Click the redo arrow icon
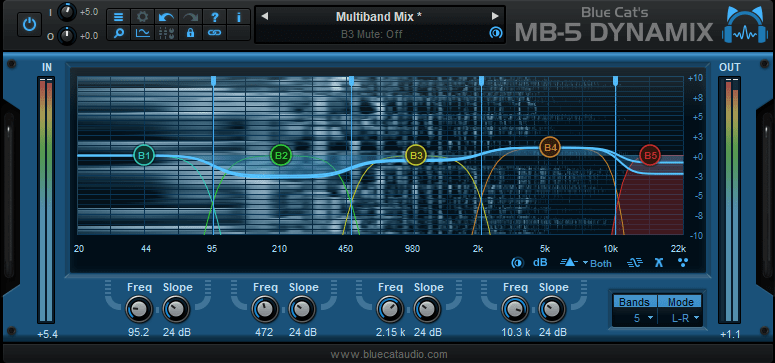Viewport: 775px width, 363px height. (190, 17)
